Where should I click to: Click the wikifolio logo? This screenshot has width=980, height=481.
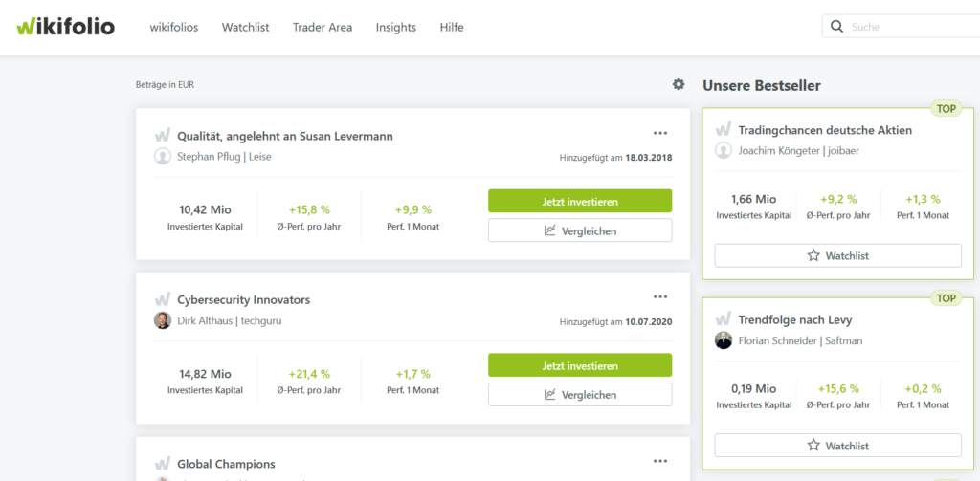[66, 27]
